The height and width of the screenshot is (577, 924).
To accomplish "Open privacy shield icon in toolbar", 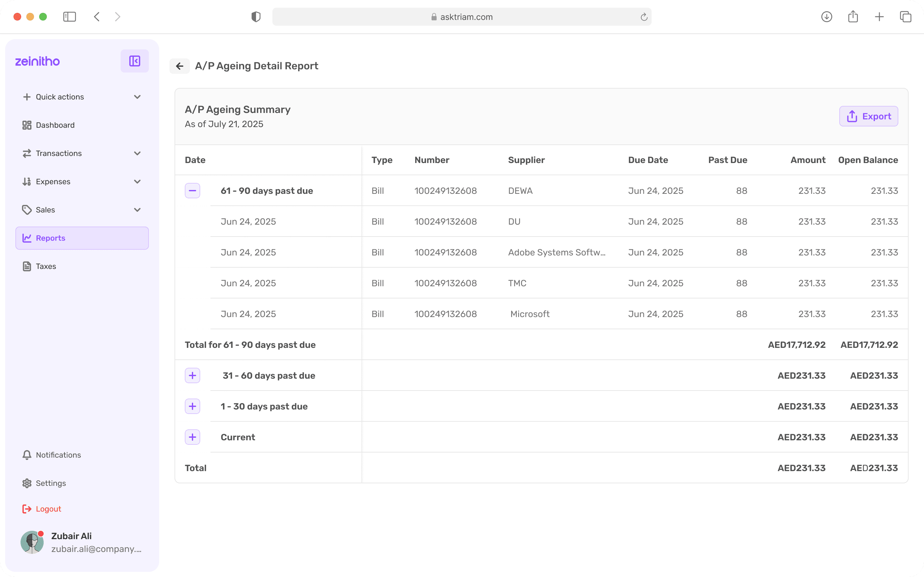I will click(256, 17).
